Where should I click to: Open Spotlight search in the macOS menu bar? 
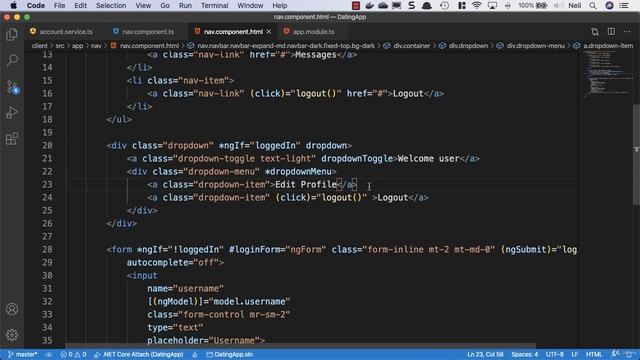[x=593, y=5]
